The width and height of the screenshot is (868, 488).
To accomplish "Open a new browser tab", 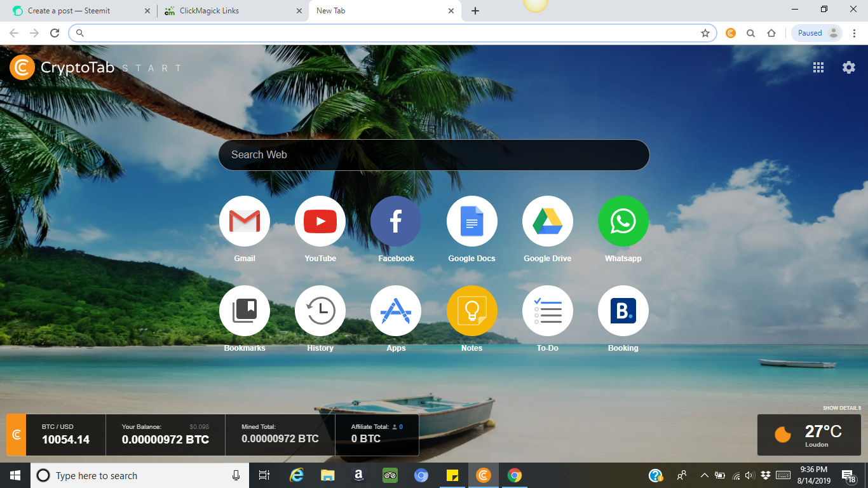I will [x=475, y=11].
